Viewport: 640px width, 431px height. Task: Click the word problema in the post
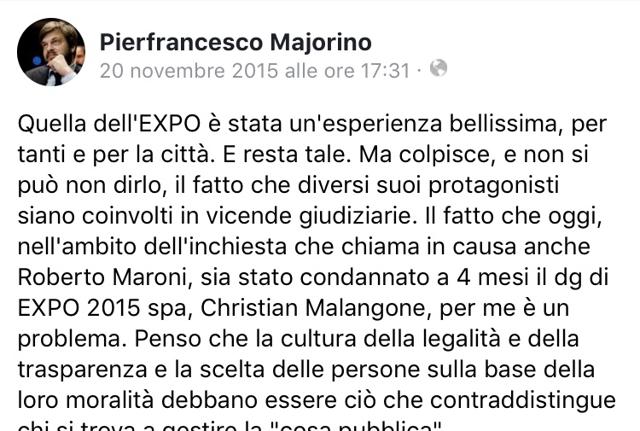(x=69, y=340)
